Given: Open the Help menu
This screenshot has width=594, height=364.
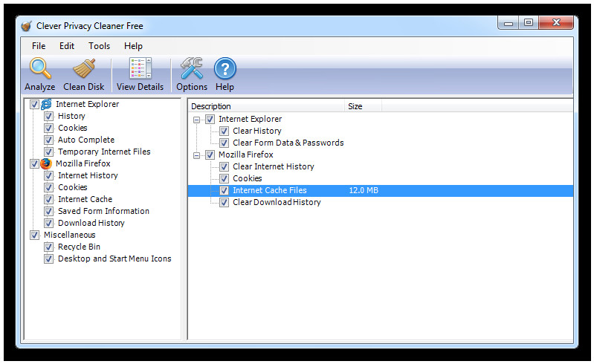Looking at the screenshot, I should (133, 46).
